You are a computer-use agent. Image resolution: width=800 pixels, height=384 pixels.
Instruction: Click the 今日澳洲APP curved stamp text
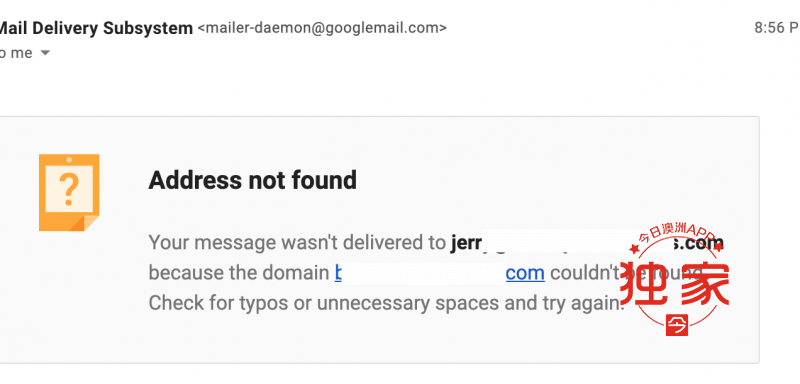(x=677, y=233)
